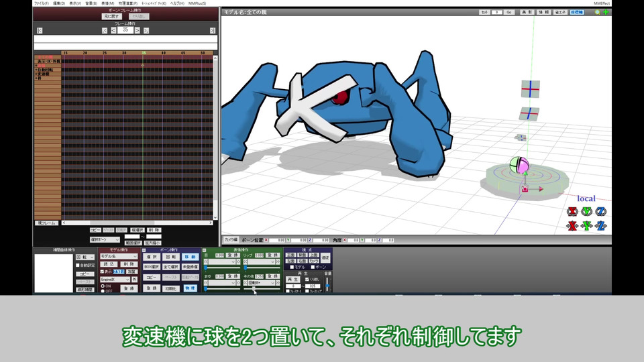Click the 'local' coordinate mode label
Image resolution: width=644 pixels, height=362 pixels.
point(586,198)
